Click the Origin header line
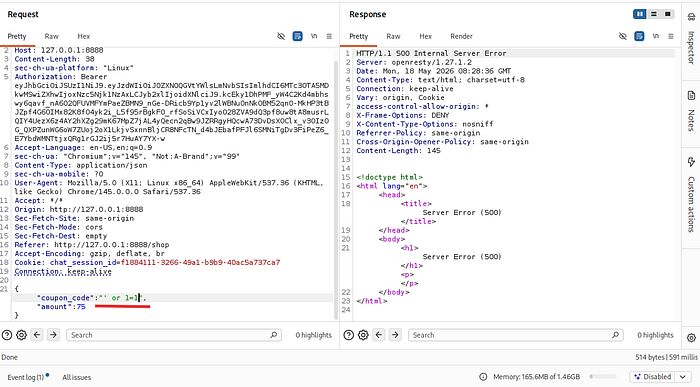The height and width of the screenshot is (387, 700). pos(79,209)
